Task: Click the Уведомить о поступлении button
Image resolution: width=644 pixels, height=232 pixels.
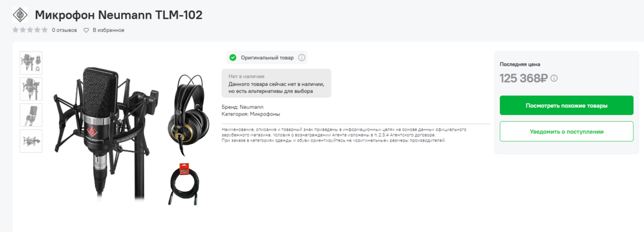Action: (567, 131)
